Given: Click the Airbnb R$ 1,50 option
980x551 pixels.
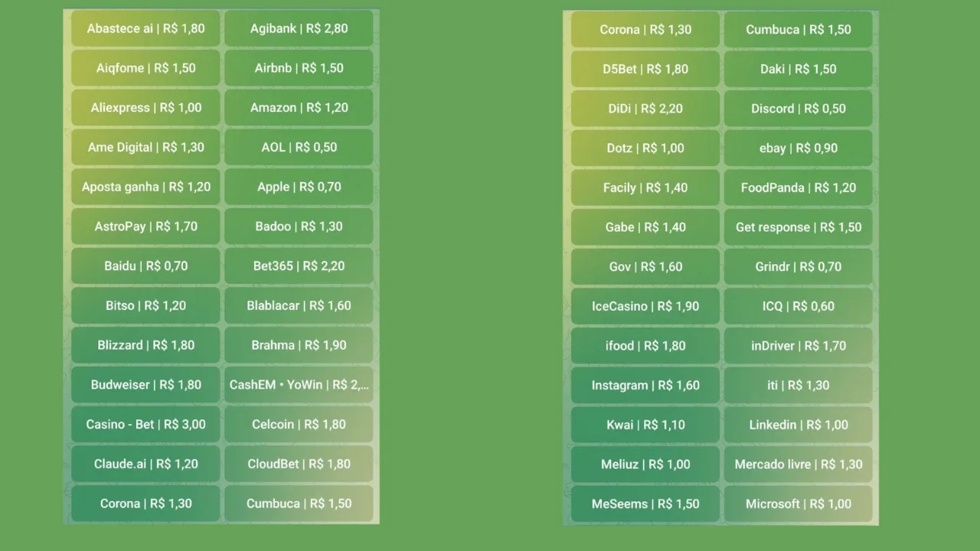Looking at the screenshot, I should click(x=299, y=68).
